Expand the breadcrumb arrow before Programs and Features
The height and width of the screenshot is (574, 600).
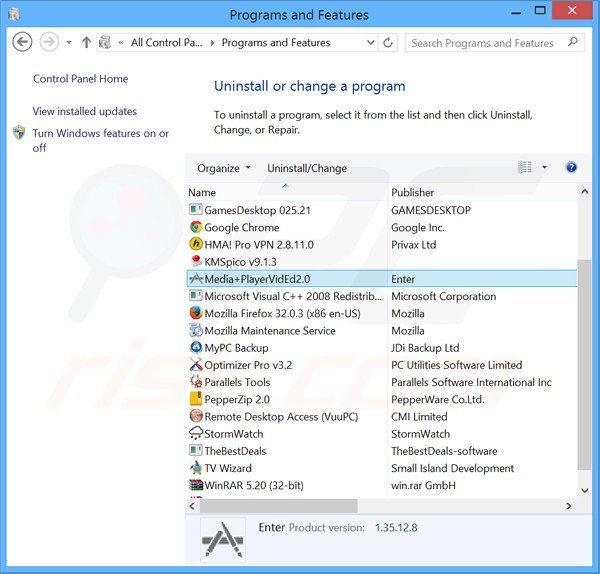(212, 43)
